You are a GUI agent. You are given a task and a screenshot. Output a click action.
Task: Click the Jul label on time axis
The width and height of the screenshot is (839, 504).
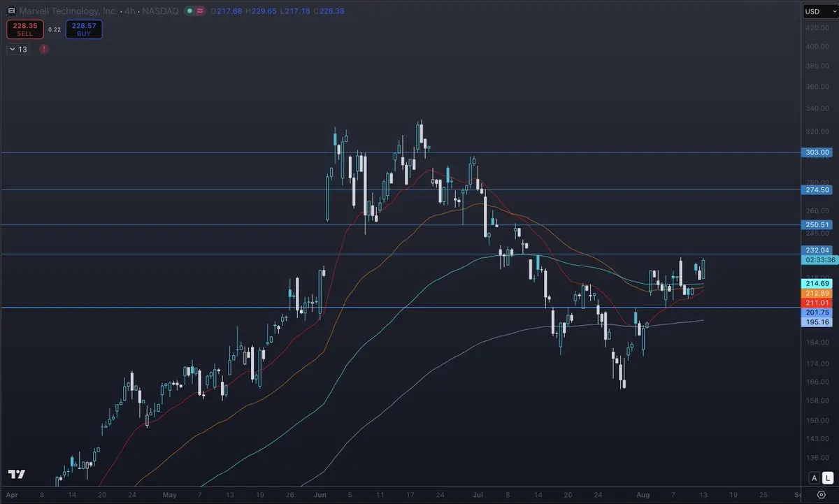coord(478,494)
